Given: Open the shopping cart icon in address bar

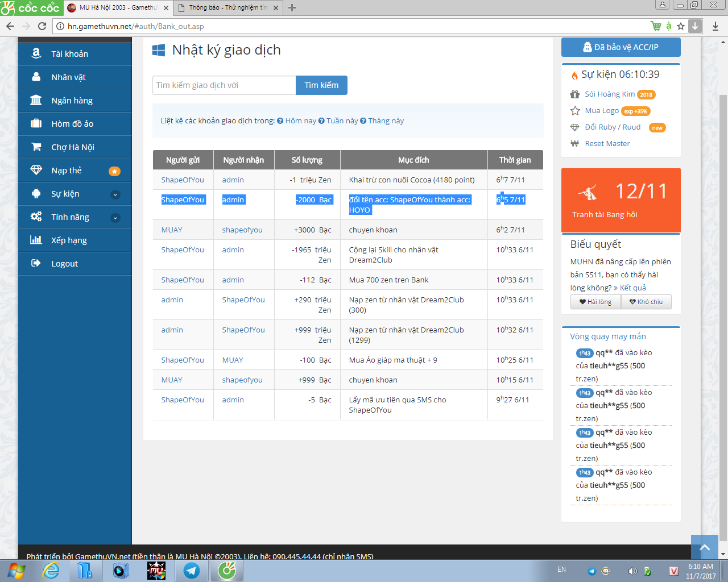Looking at the screenshot, I should tap(656, 26).
